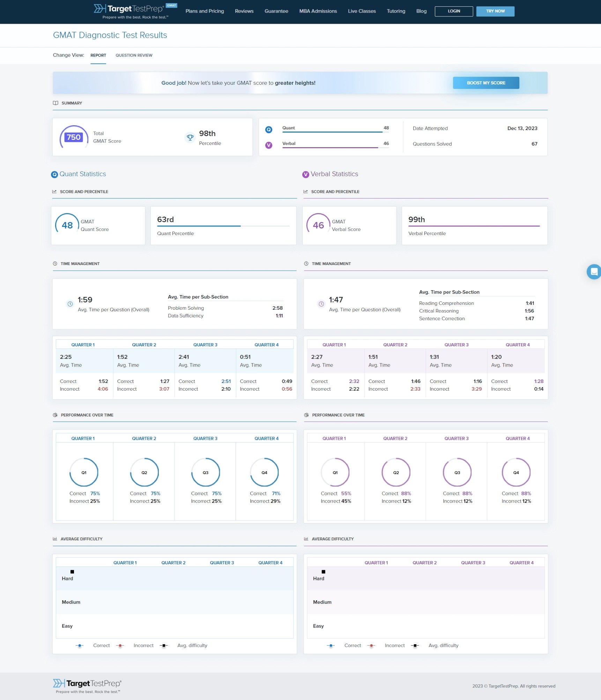601x700 pixels.
Task: Click the Data Sufficiency time '1:11'
Action: 279,316
